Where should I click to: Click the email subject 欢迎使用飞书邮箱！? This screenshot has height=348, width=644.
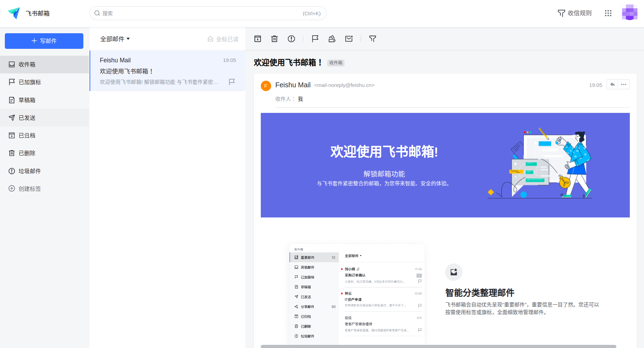[x=288, y=63]
